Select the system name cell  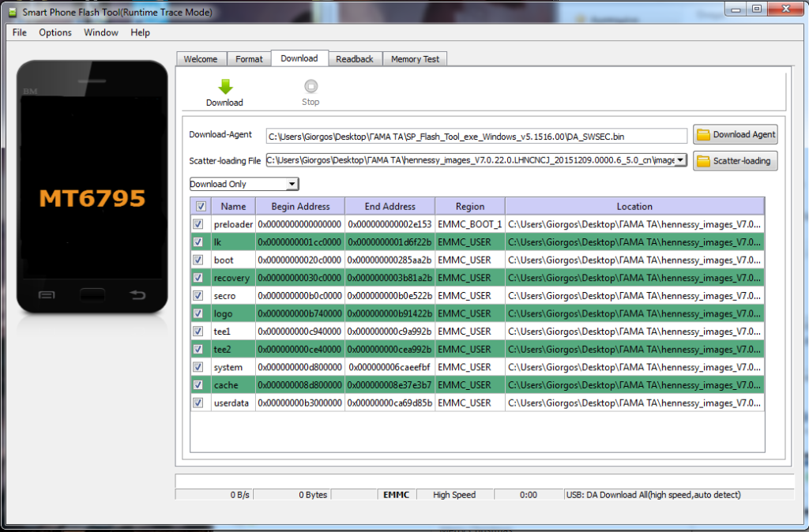pyautogui.click(x=233, y=367)
